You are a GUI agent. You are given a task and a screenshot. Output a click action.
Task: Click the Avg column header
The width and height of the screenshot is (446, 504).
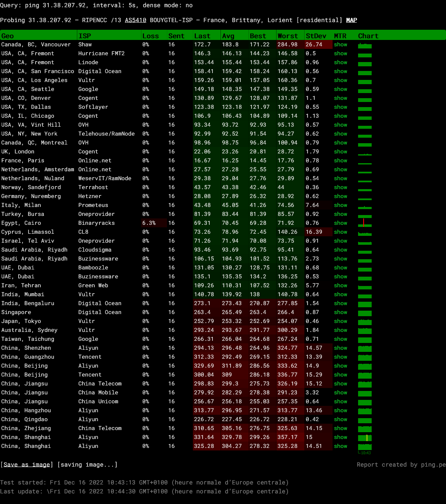[x=228, y=36]
